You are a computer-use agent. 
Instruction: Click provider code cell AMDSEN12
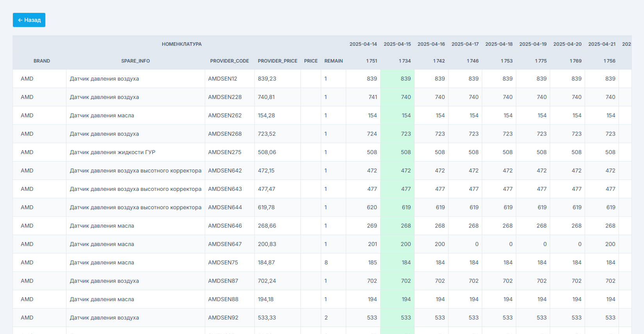pyautogui.click(x=223, y=79)
